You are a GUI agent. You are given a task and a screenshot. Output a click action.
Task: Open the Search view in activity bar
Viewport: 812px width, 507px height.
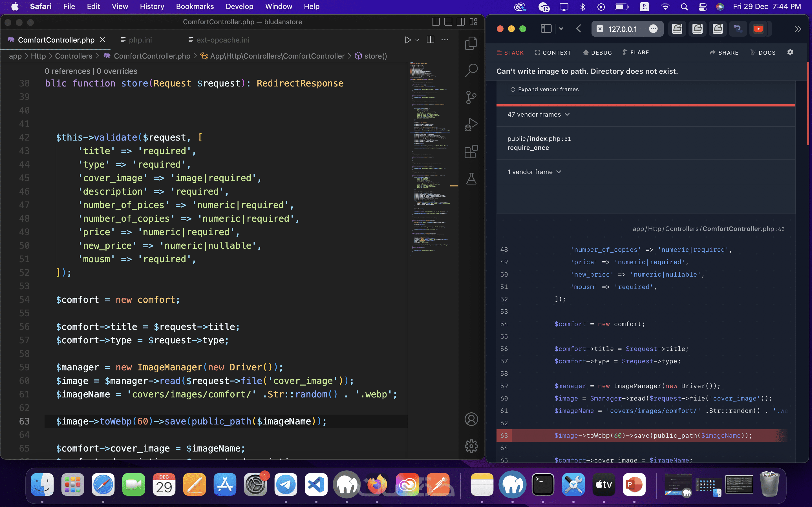tap(471, 70)
